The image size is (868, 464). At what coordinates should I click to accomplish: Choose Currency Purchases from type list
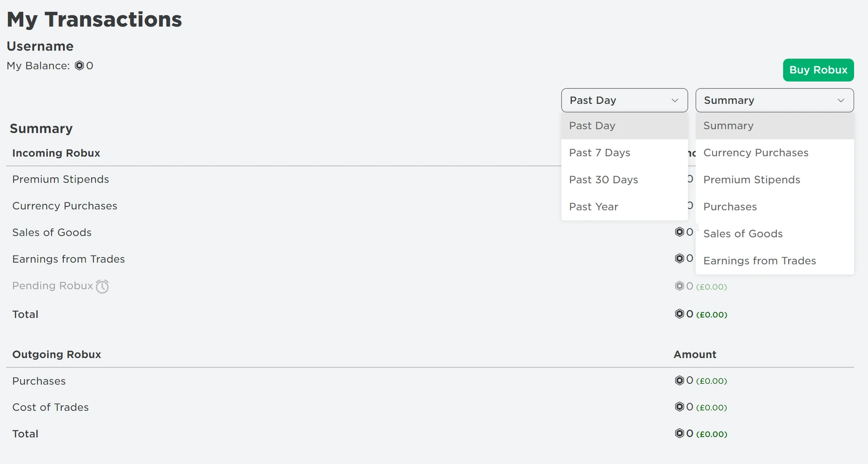[756, 153]
